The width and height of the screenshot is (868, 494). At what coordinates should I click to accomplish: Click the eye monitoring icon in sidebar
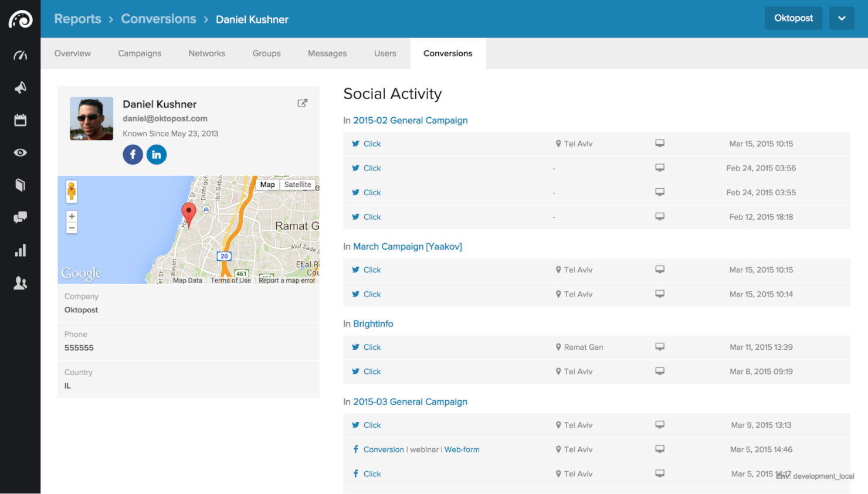click(20, 152)
